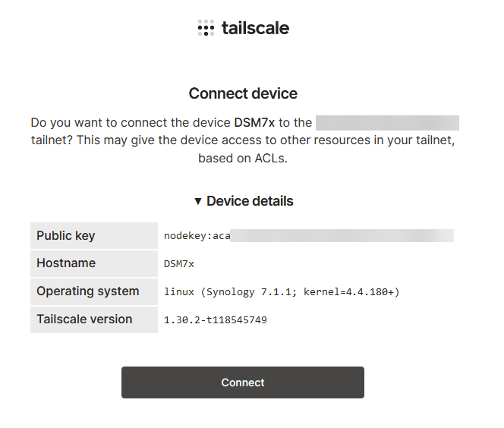Image resolution: width=504 pixels, height=428 pixels.
Task: Click the 1.30.2-t118545749 version value
Action: click(x=216, y=320)
